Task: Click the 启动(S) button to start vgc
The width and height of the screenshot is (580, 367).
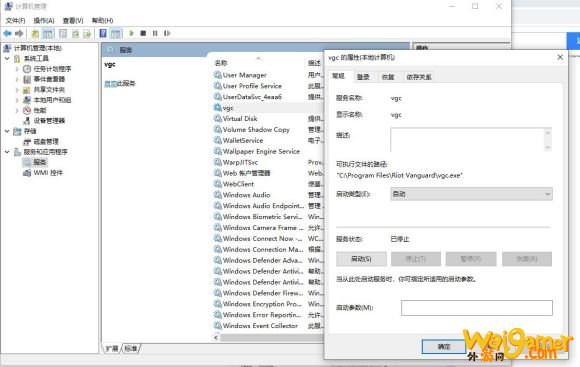Action: tap(361, 259)
